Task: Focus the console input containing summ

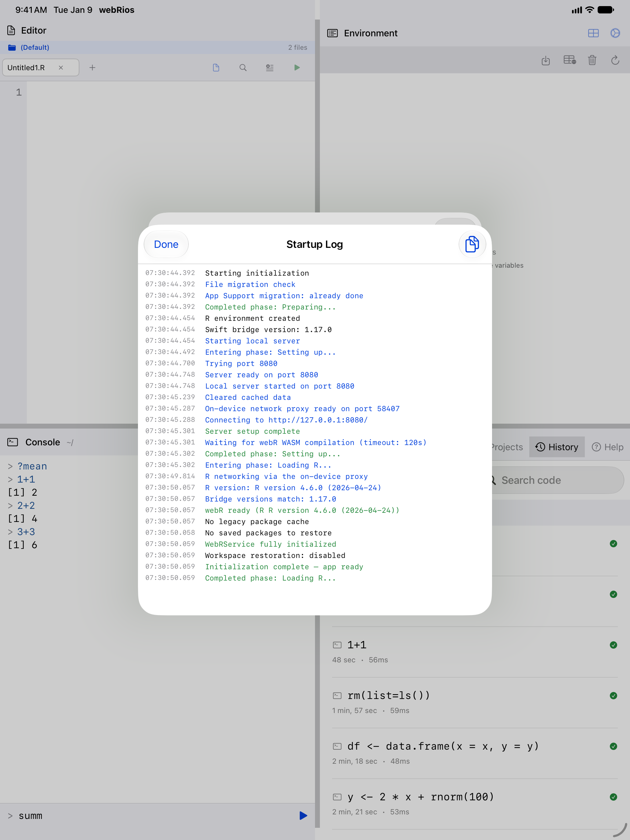Action: pyautogui.click(x=152, y=816)
